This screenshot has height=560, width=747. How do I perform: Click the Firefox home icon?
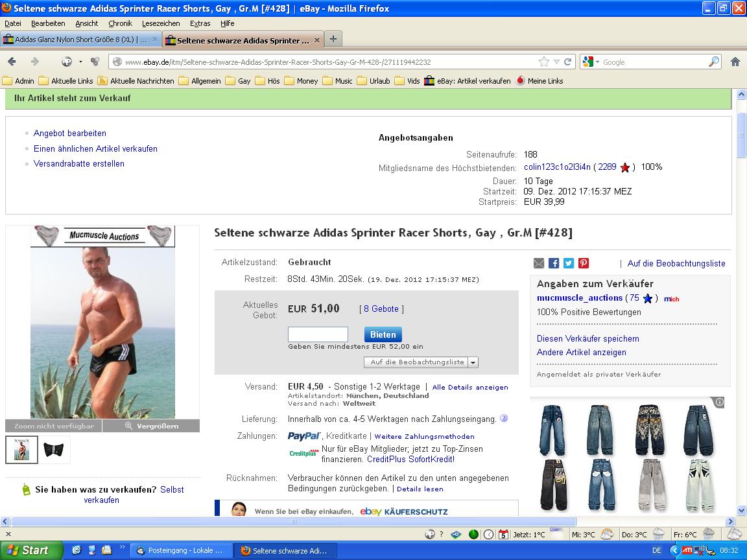click(735, 62)
